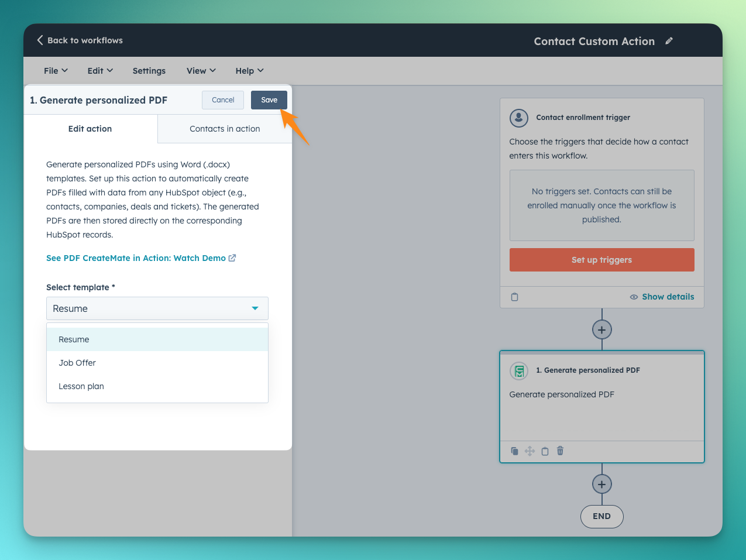Duplicate the Generate personalized PDF action
Viewport: 746px width, 560px height.
pos(514,451)
